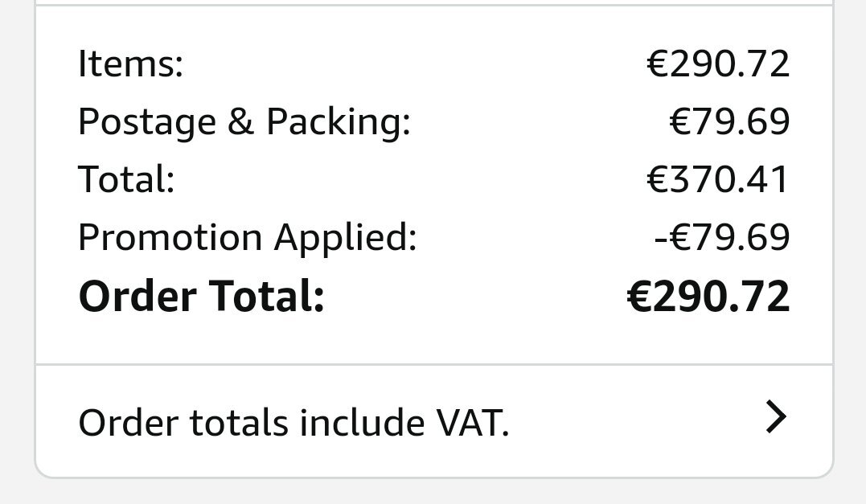This screenshot has height=504, width=866.
Task: Select the 'Items:' label
Action: [x=130, y=64]
